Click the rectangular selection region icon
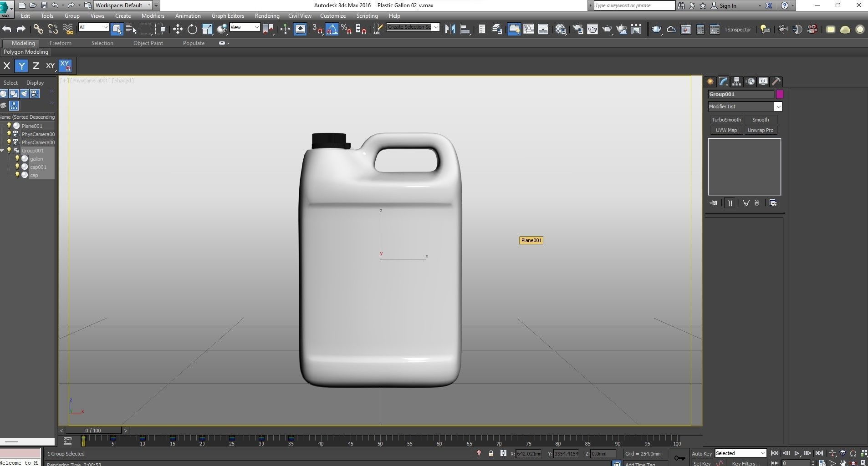The width and height of the screenshot is (868, 466). (146, 29)
